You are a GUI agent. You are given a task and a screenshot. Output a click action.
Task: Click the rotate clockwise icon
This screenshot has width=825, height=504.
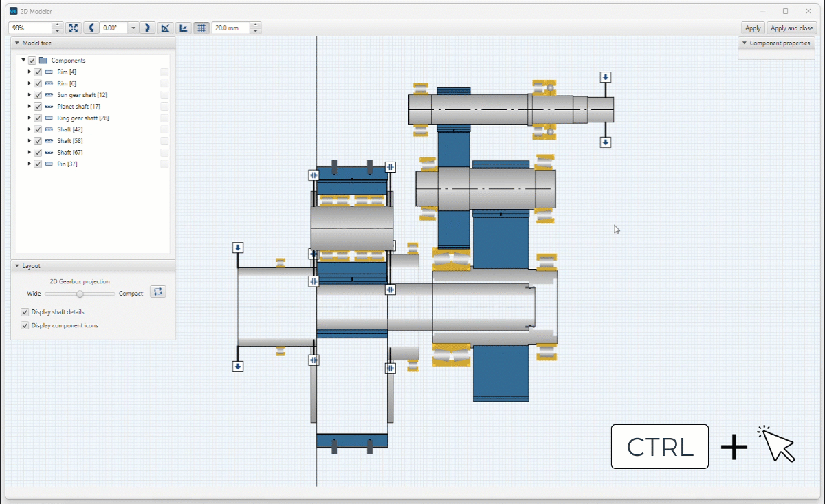click(x=147, y=28)
